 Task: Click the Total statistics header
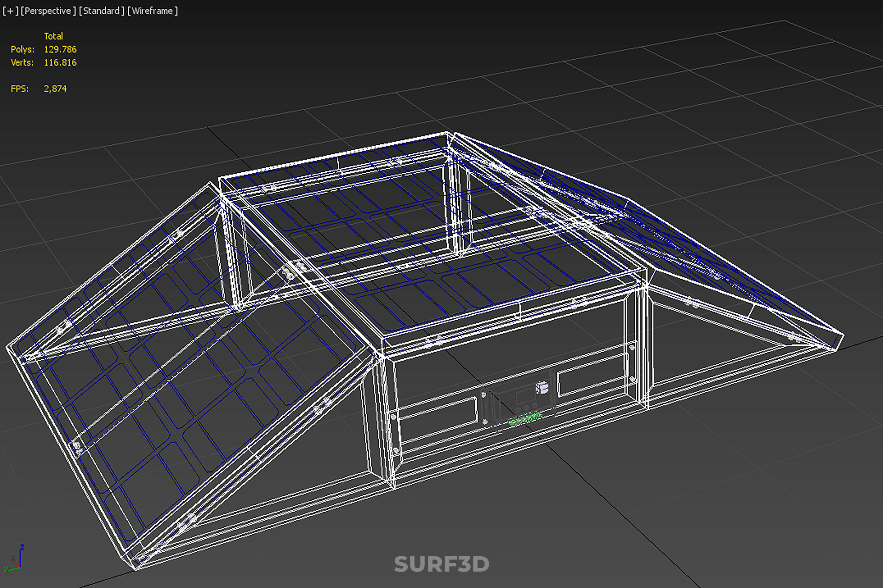[x=53, y=36]
